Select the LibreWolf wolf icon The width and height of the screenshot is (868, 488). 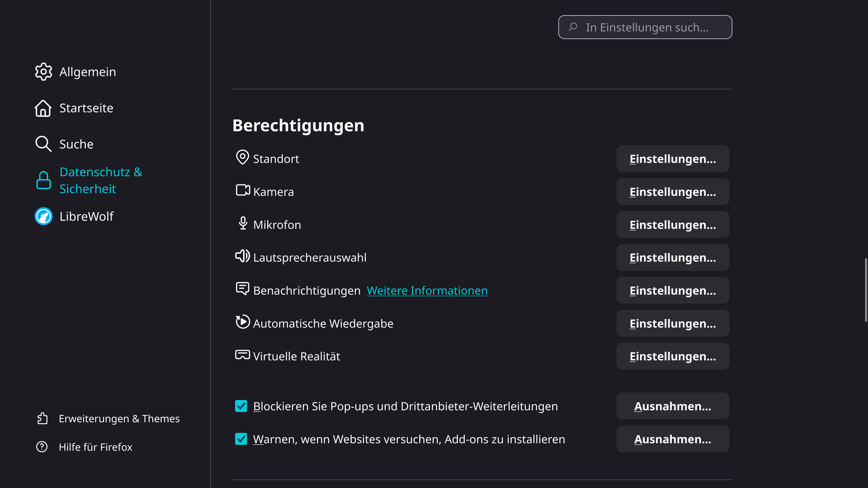(43, 216)
